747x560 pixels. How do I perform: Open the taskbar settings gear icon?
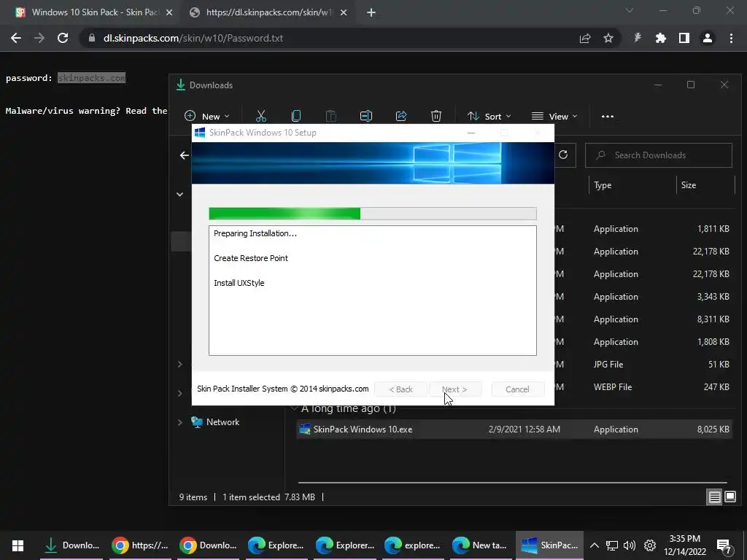(x=650, y=545)
